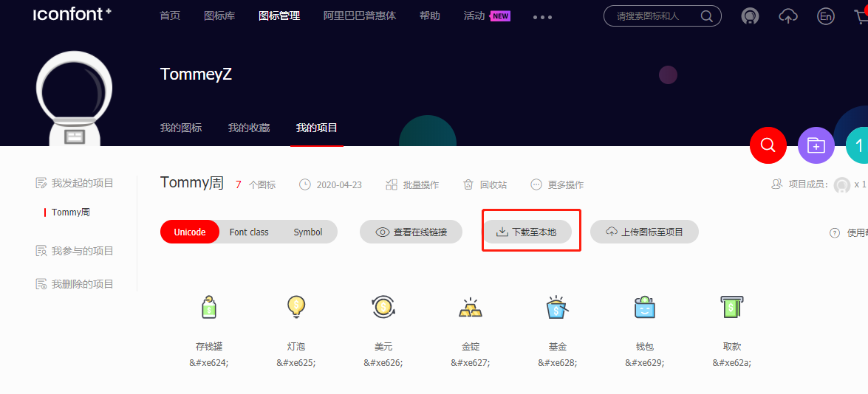Click the red search floating button
The height and width of the screenshot is (394, 868).
click(768, 145)
